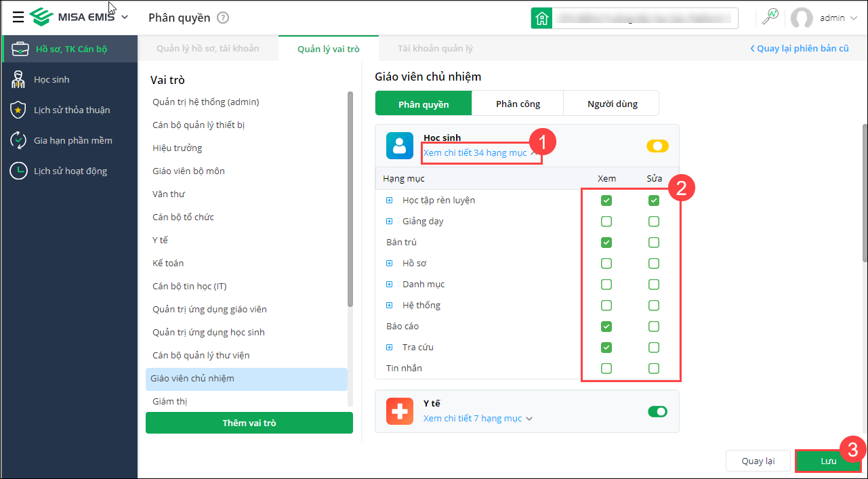Enable Xem checkbox for Giảng dạy

pyautogui.click(x=606, y=222)
